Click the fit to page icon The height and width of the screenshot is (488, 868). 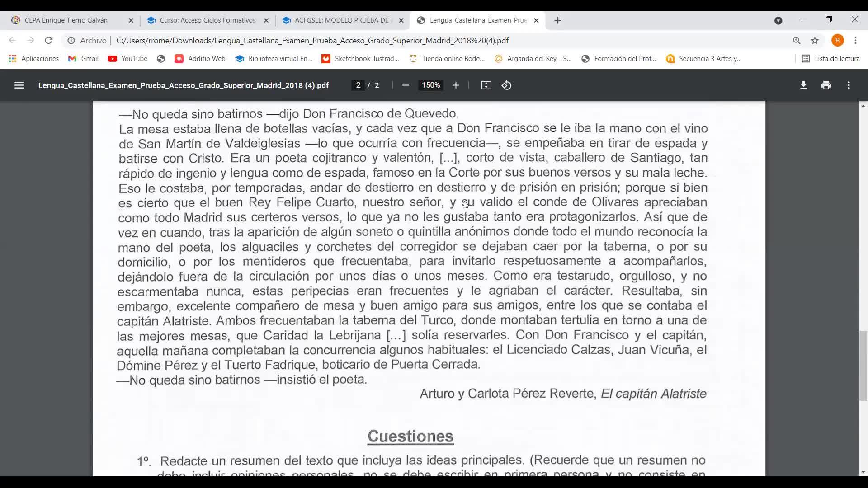(x=486, y=85)
